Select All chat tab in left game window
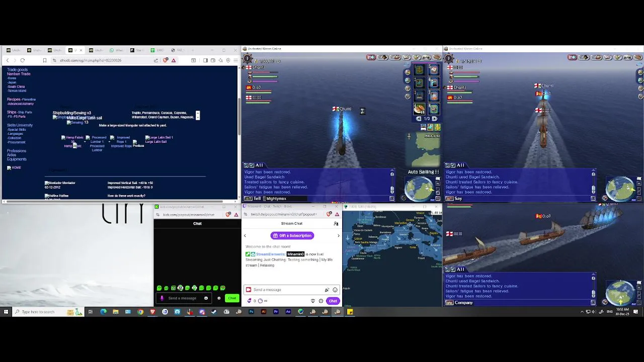This screenshot has width=644, height=362. tap(259, 165)
